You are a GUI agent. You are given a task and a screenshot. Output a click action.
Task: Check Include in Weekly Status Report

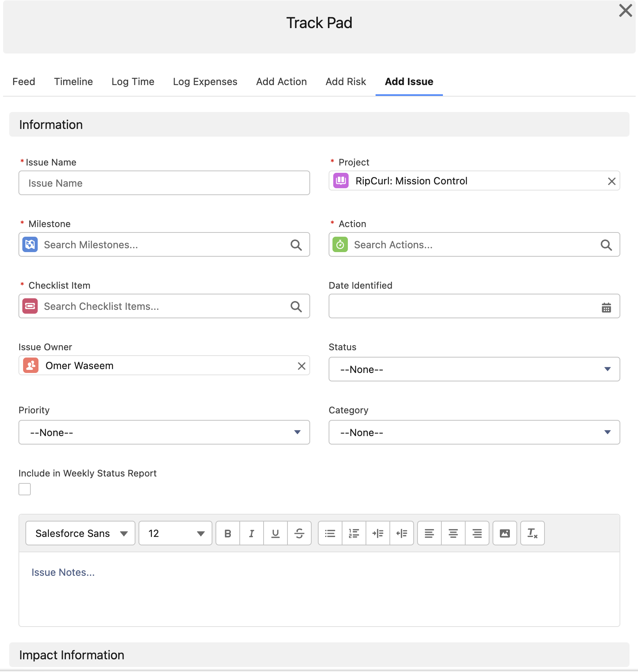tap(25, 489)
